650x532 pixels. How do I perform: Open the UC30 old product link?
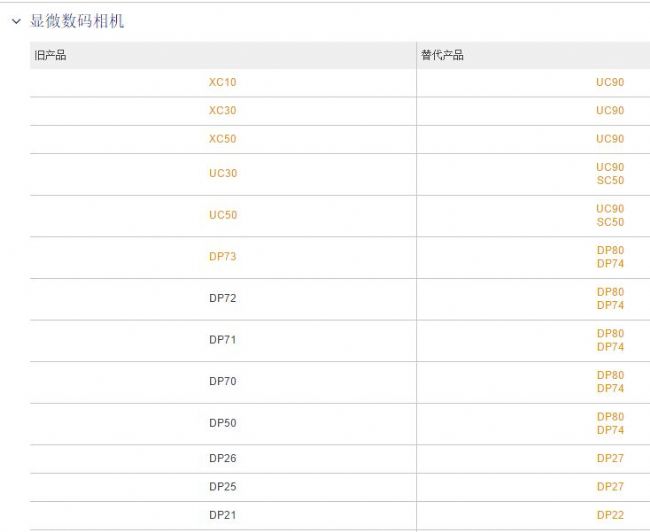point(222,173)
